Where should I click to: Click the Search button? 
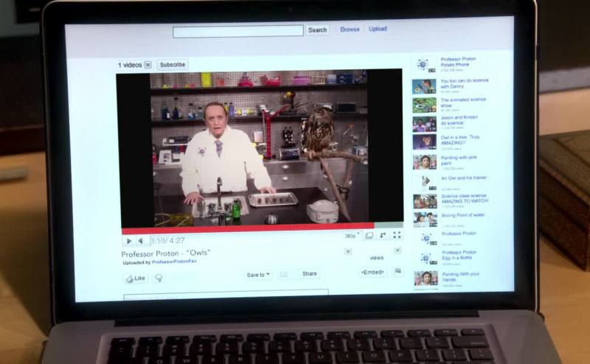(317, 30)
